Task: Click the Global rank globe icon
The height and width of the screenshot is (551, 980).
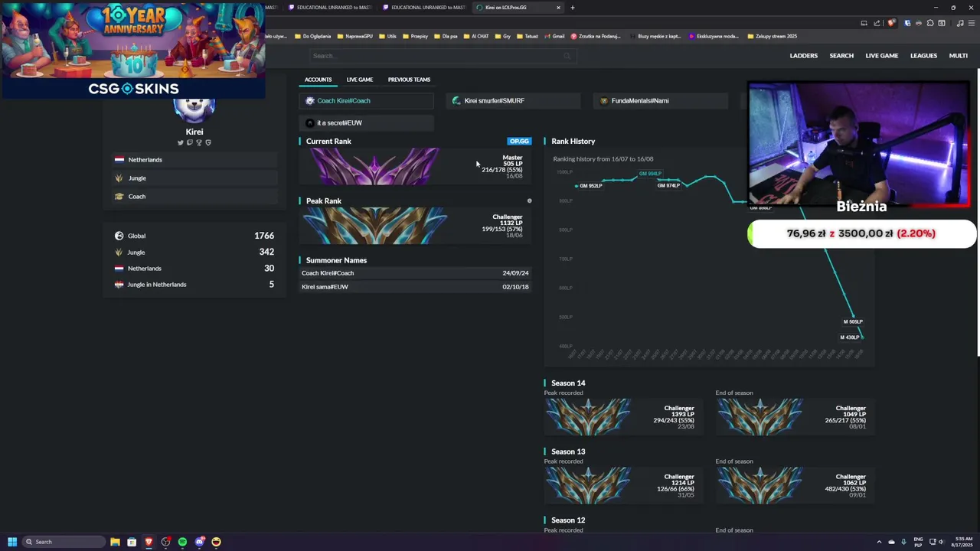Action: pos(119,236)
